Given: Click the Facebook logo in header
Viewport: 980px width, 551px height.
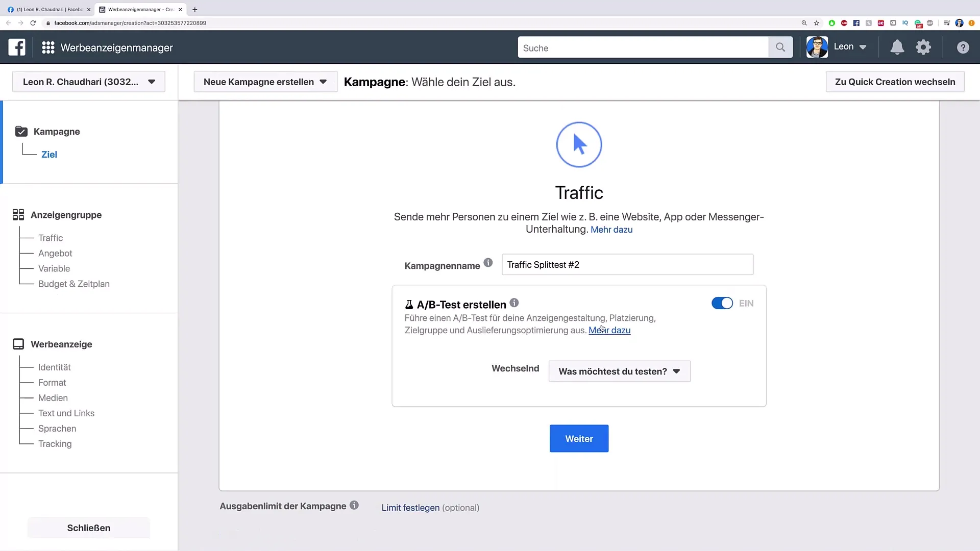Looking at the screenshot, I should pyautogui.click(x=17, y=47).
